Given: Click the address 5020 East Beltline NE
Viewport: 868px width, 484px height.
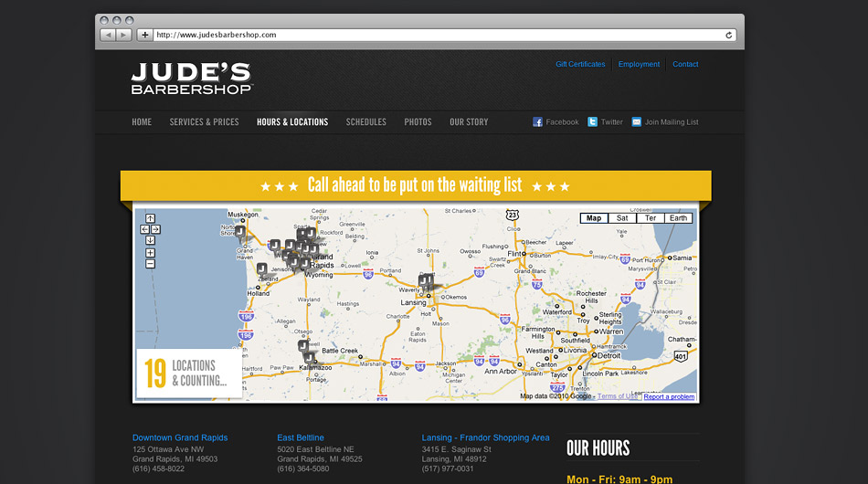Looking at the screenshot, I should click(x=315, y=449).
